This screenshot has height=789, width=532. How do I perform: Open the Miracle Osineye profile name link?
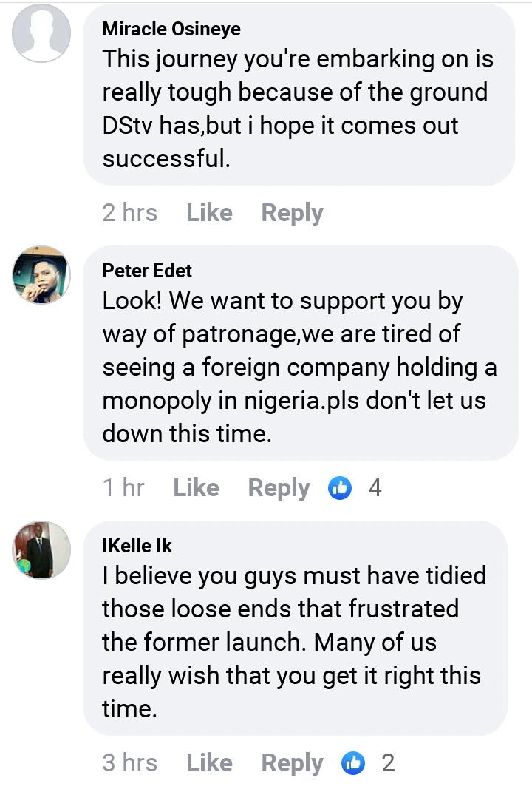pos(171,29)
